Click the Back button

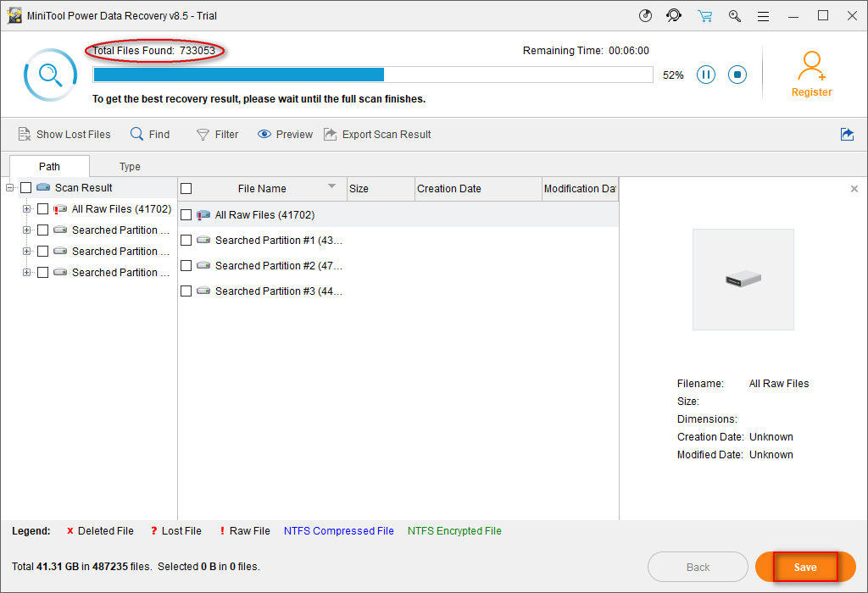(x=698, y=567)
